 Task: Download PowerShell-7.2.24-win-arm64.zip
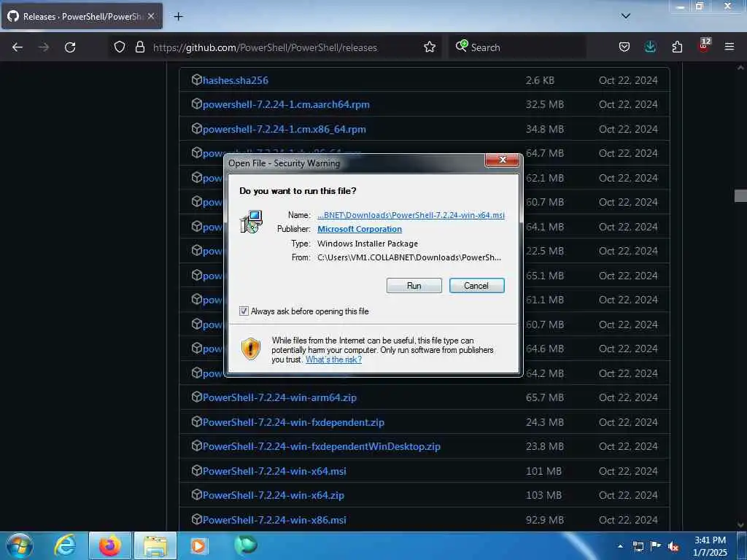[279, 397]
